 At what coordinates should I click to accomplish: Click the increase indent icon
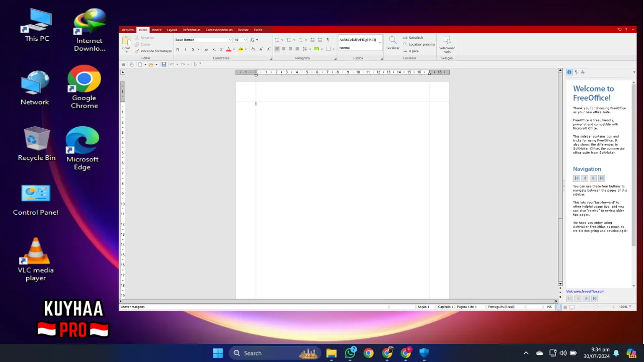320,40
